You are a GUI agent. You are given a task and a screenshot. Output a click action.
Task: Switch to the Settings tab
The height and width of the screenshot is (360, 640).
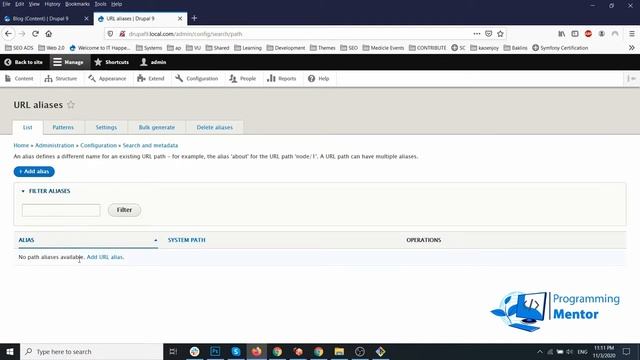pos(106,127)
